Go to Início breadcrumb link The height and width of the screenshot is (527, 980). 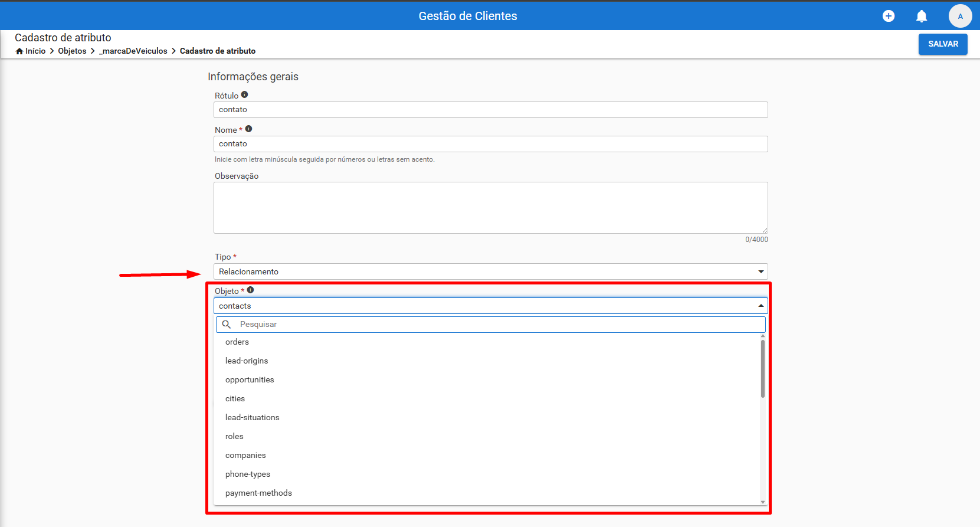tap(35, 51)
